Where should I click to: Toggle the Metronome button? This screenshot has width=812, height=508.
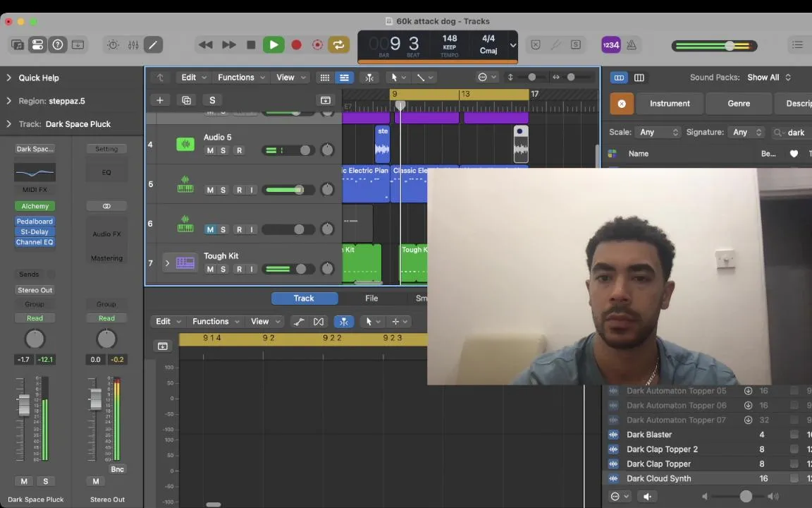point(632,45)
